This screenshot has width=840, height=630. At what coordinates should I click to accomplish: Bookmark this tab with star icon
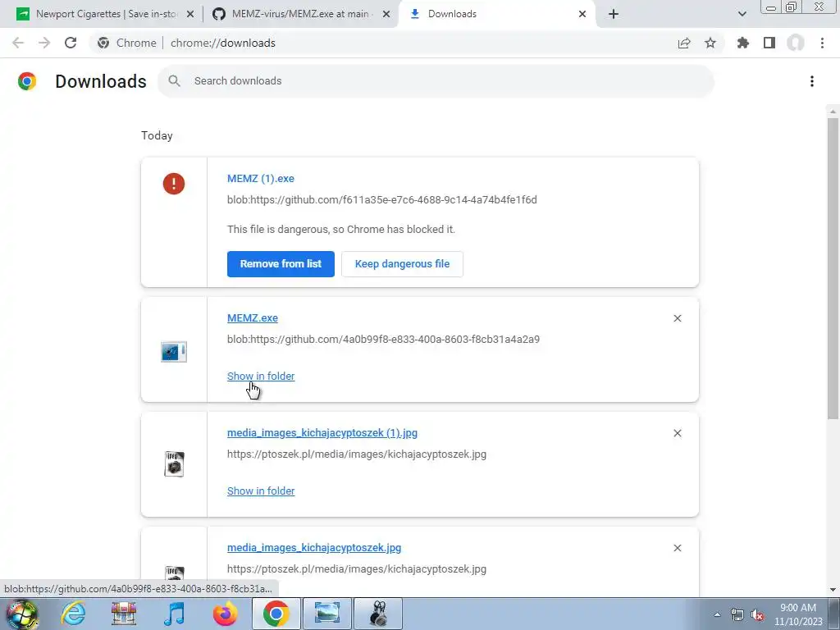710,43
